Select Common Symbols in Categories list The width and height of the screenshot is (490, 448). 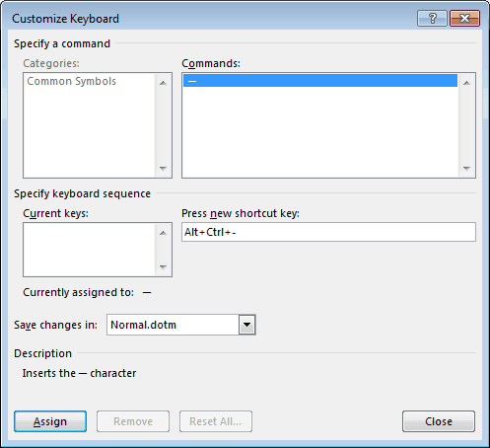[x=72, y=81]
